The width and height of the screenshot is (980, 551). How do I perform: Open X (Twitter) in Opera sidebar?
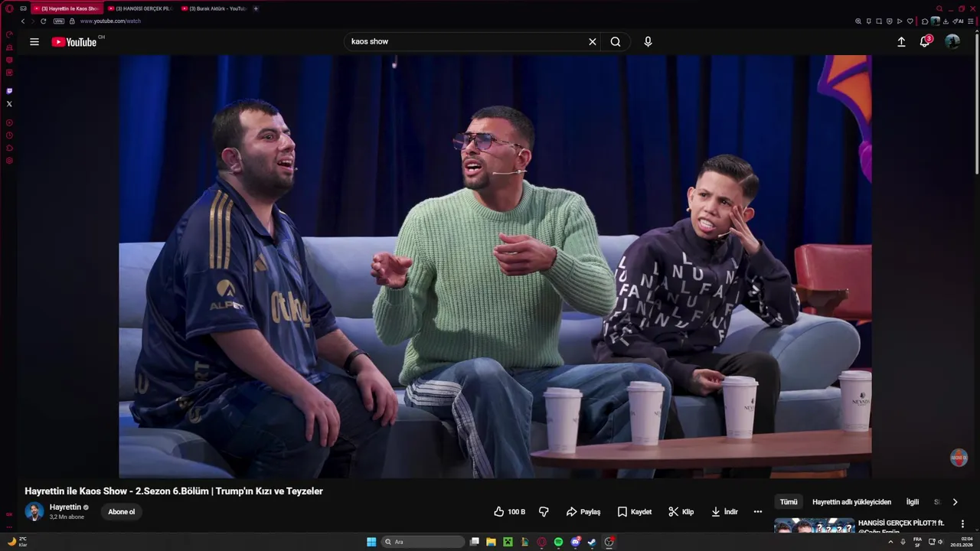point(9,104)
